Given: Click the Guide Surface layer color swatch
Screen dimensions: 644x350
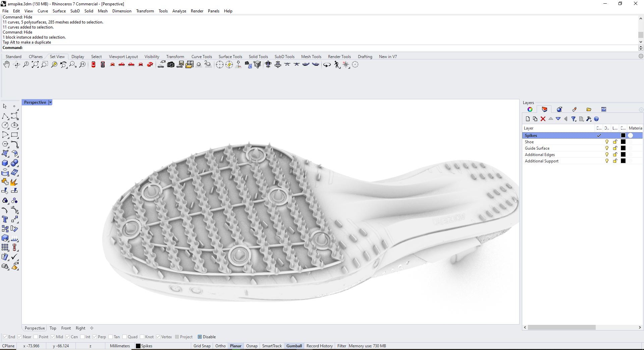Looking at the screenshot, I should 623,148.
